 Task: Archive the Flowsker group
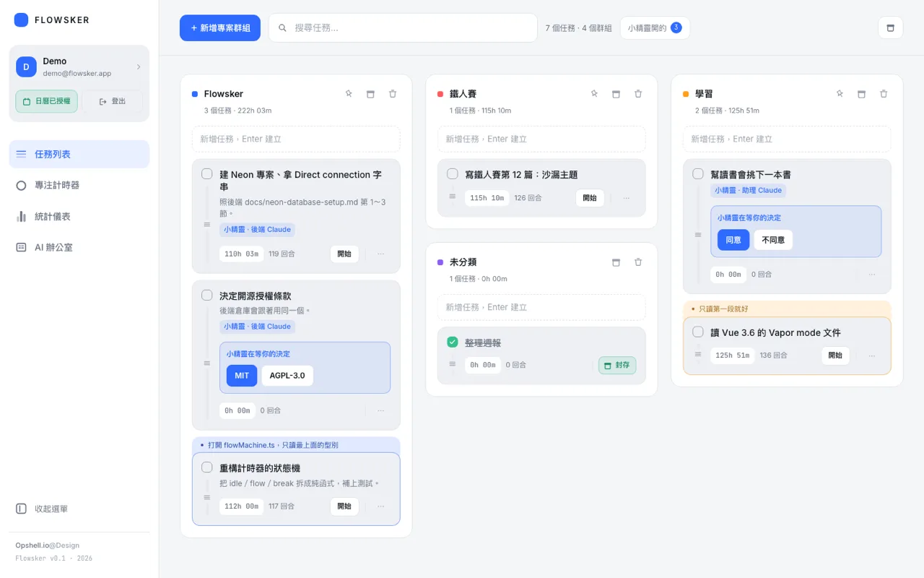(370, 94)
